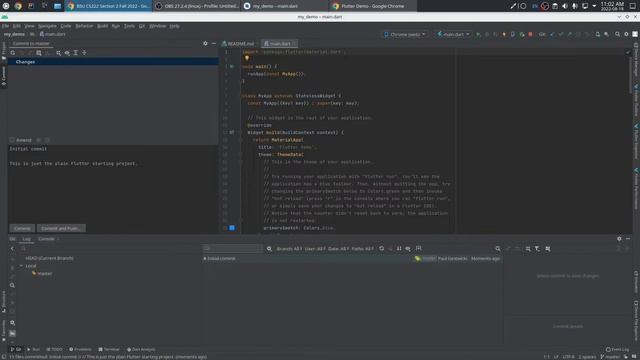This screenshot has width=640, height=360.
Task: Switch to the Console tab in Git panel
Action: 46,239
